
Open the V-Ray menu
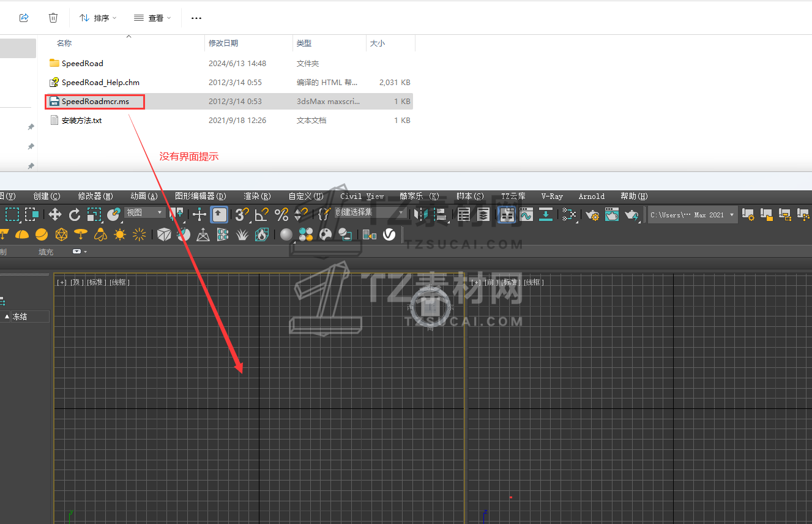point(552,196)
